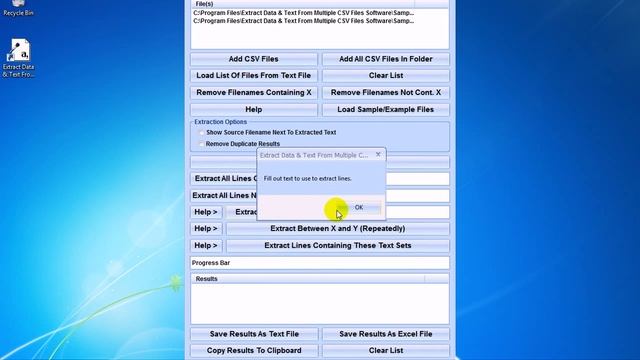Screen dimensions: 640x360
Task: Click Load Sample/Example Files
Action: 386,109
